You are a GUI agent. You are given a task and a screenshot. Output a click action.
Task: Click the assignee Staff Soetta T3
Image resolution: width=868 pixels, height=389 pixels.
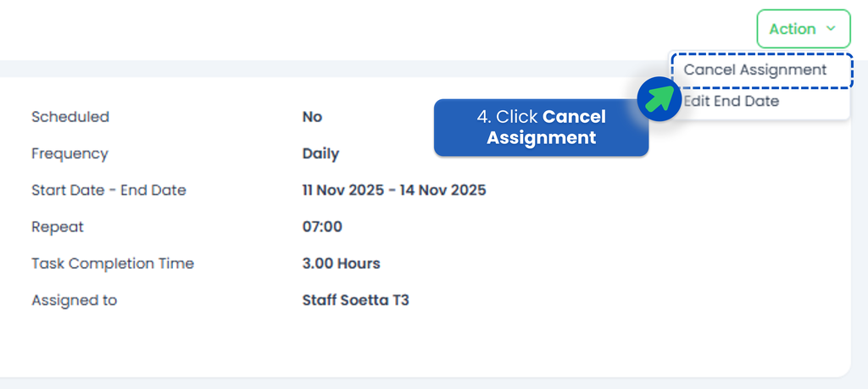[x=355, y=300]
